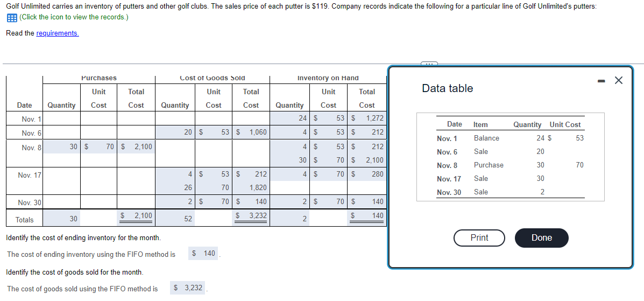The image size is (644, 301).
Task: Close the Data table dialog
Action: [619, 81]
